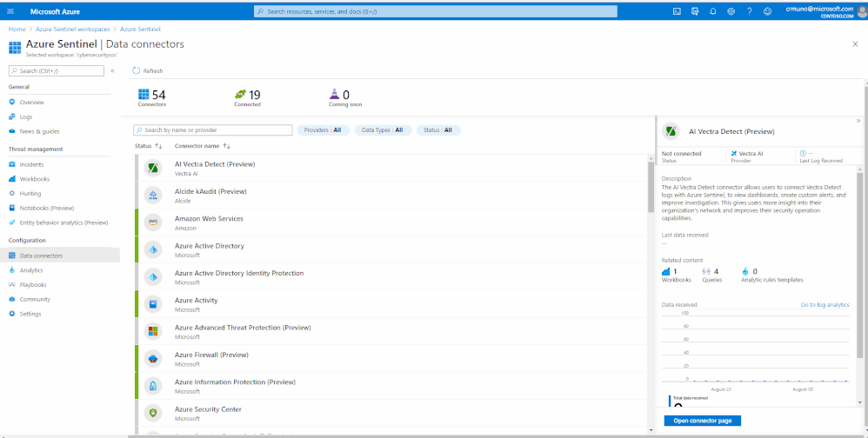Click Search by name or provider field
Image resolution: width=868 pixels, height=438 pixels.
click(x=212, y=130)
